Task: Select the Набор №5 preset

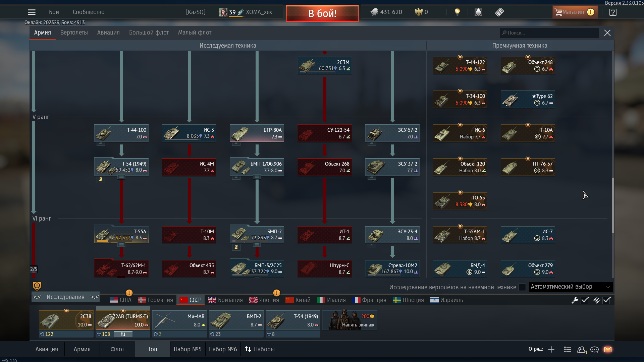Action: pos(187,349)
